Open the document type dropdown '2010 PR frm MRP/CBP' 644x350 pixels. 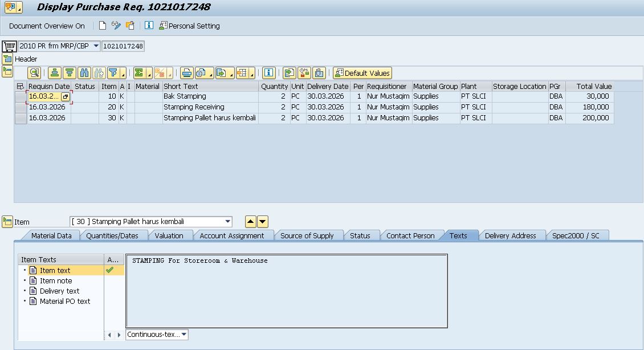coord(95,46)
